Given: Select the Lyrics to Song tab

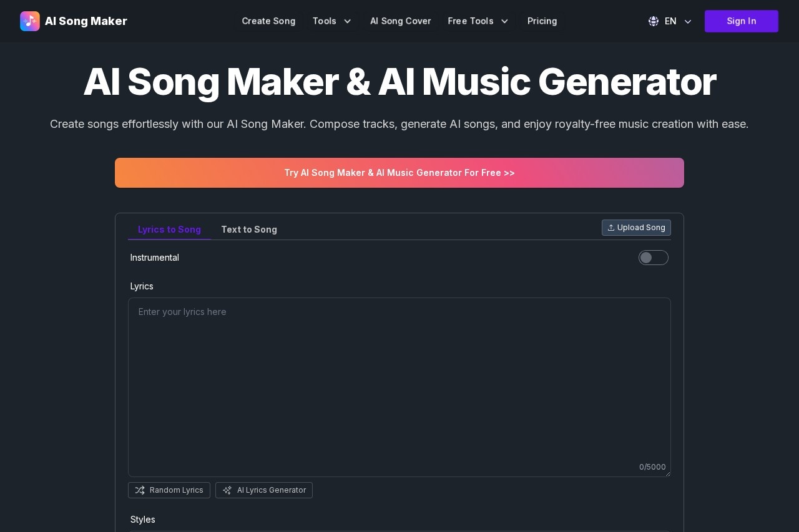Looking at the screenshot, I should click(169, 230).
